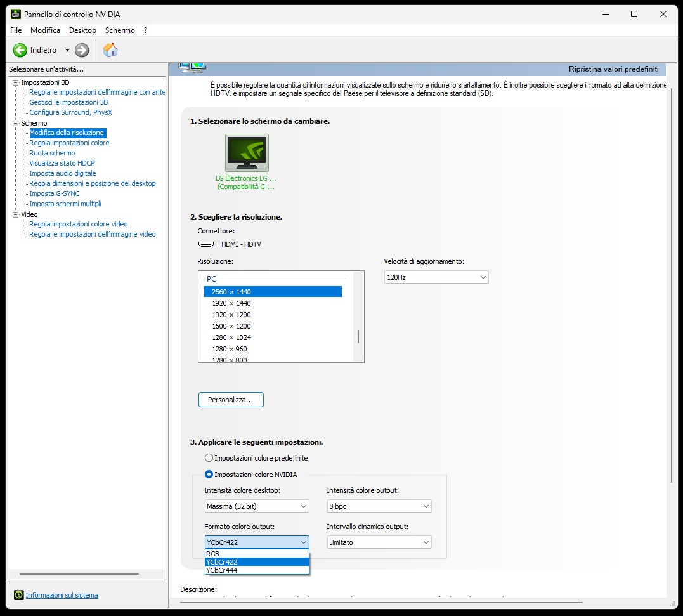Open Regola le impostazioni dell'immagine con anteprima
The height and width of the screenshot is (616, 683).
[97, 92]
